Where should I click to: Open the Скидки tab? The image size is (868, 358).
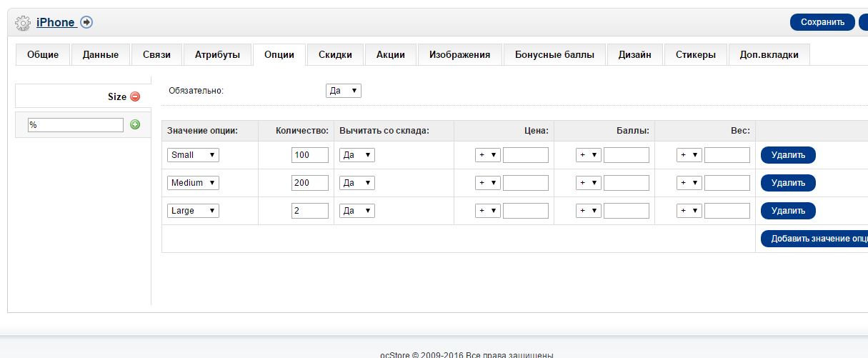tap(335, 55)
